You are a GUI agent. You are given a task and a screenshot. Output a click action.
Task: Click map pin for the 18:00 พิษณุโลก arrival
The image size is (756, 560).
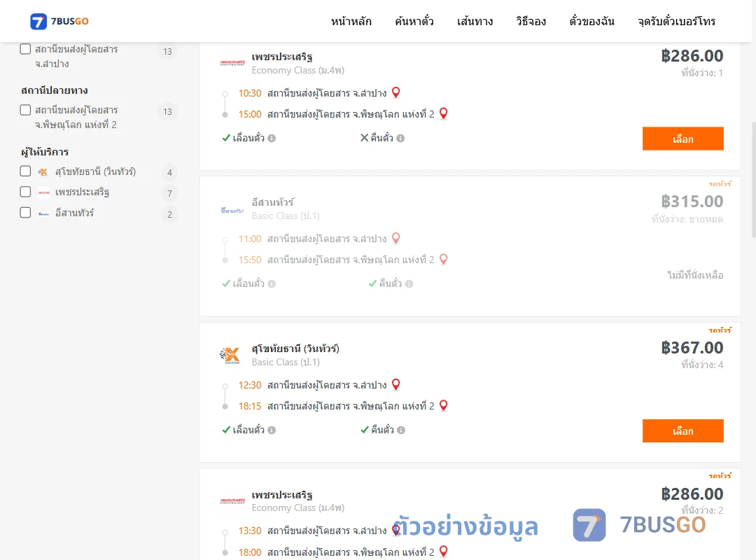tap(444, 552)
